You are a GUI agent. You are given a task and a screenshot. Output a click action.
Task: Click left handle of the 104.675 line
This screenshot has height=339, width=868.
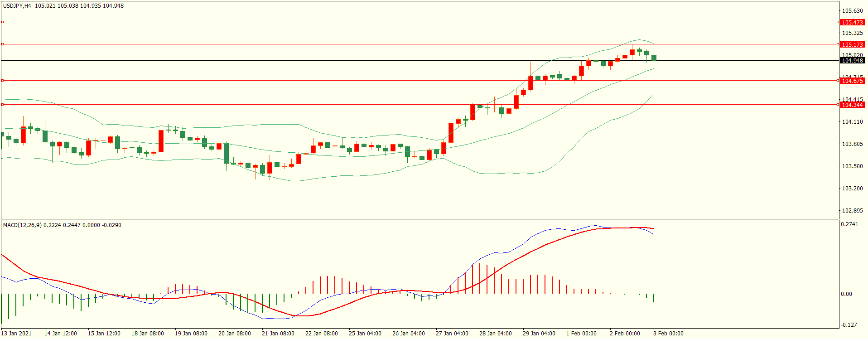(2, 80)
